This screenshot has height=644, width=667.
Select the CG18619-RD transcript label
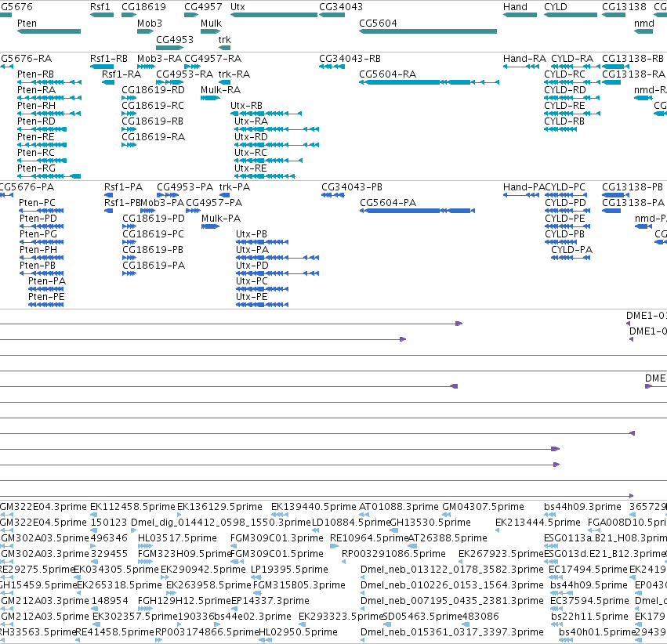(x=153, y=90)
